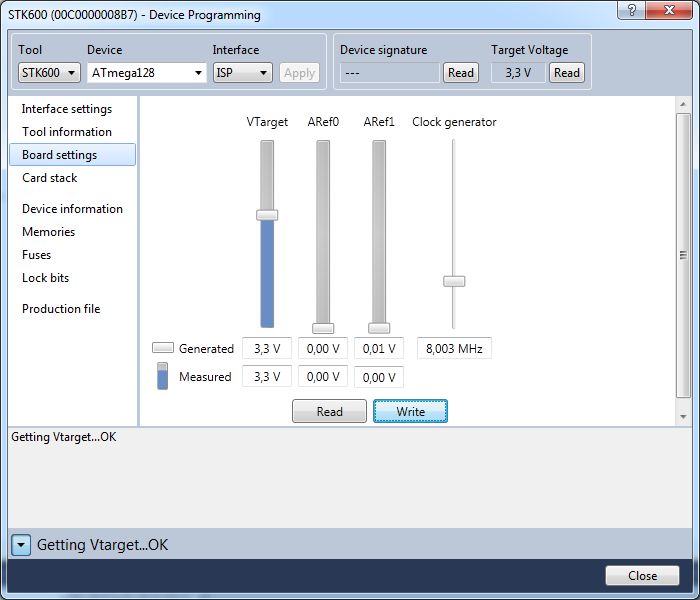Screen dimensions: 700x600
Task: Click the Clock generator slider handle
Action: (x=454, y=281)
